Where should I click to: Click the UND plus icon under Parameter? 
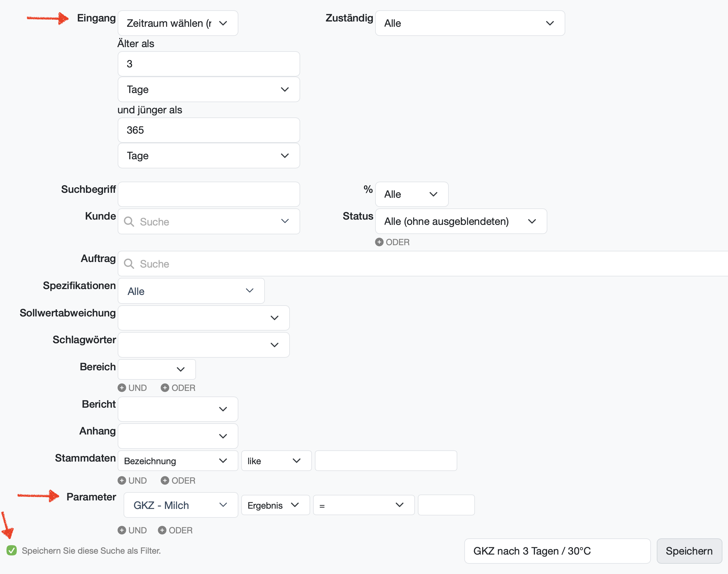coord(122,530)
